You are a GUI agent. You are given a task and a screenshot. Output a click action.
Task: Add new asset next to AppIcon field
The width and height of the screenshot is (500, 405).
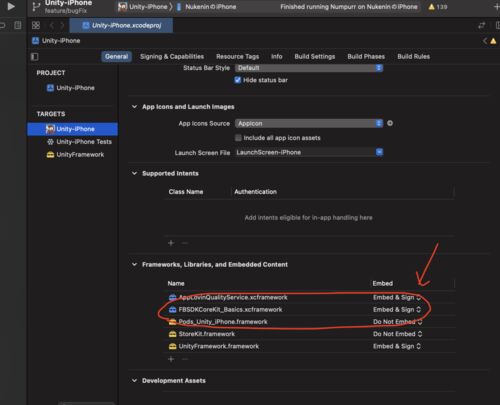[x=390, y=123]
